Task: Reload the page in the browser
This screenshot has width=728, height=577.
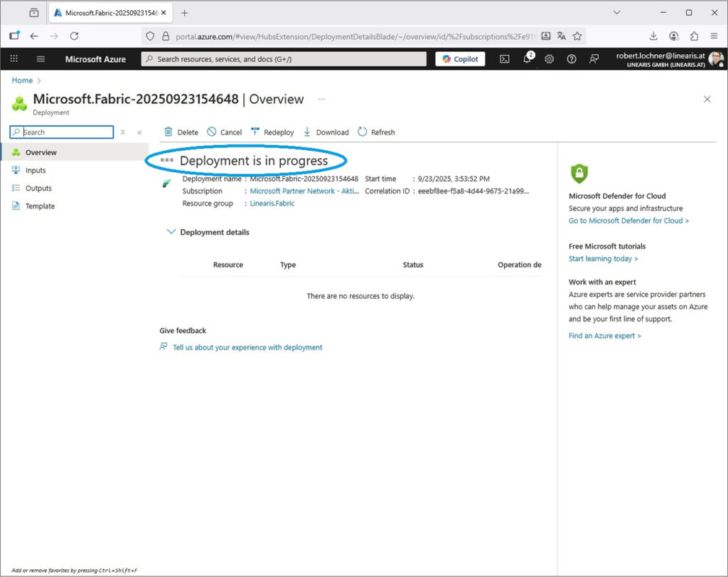Action: [x=74, y=36]
